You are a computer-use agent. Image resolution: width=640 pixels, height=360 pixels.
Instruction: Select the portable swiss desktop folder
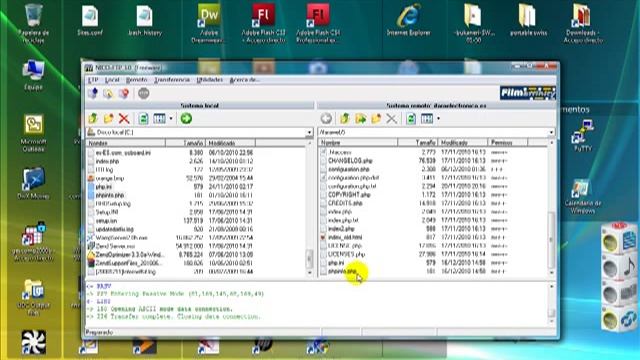click(x=528, y=20)
